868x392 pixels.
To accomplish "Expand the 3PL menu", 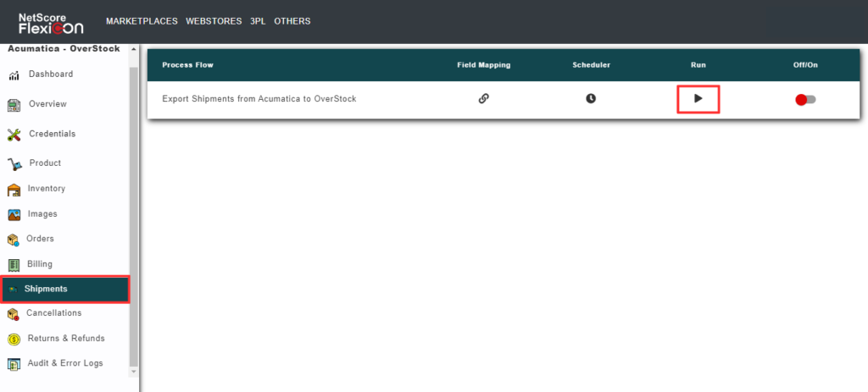I will click(x=258, y=21).
